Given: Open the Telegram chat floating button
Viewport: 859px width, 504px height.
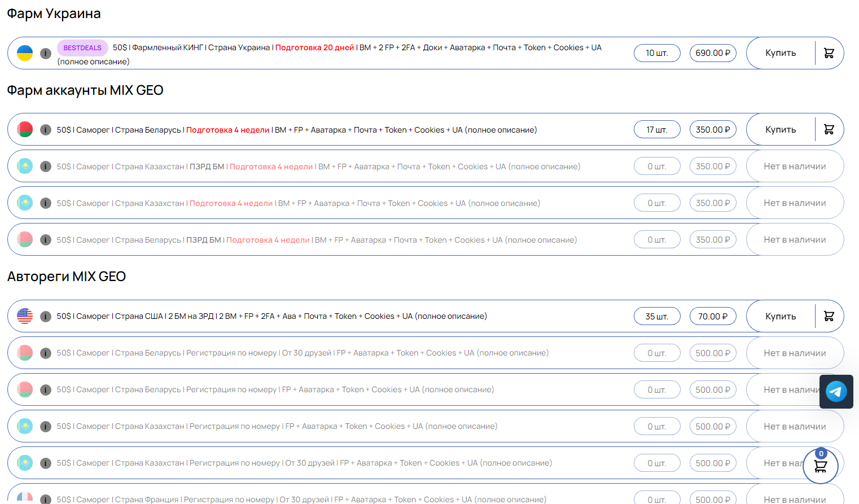Looking at the screenshot, I should 836,391.
